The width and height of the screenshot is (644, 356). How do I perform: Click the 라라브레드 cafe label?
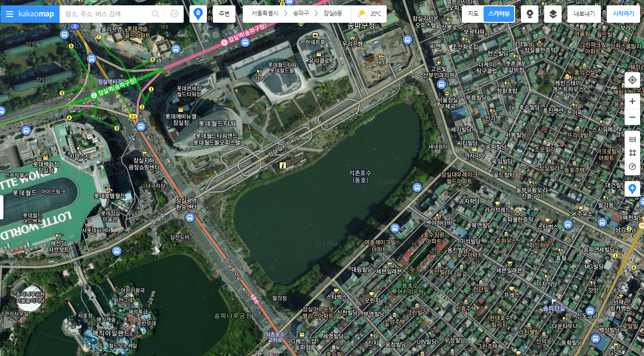(x=497, y=210)
